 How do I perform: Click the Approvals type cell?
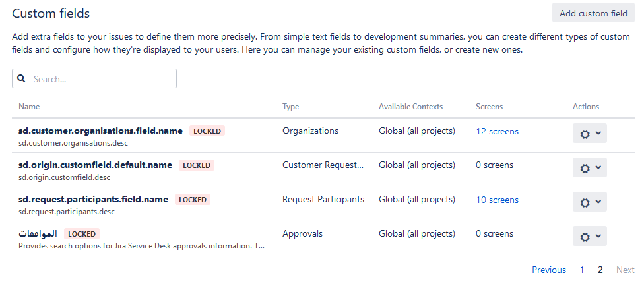(302, 234)
